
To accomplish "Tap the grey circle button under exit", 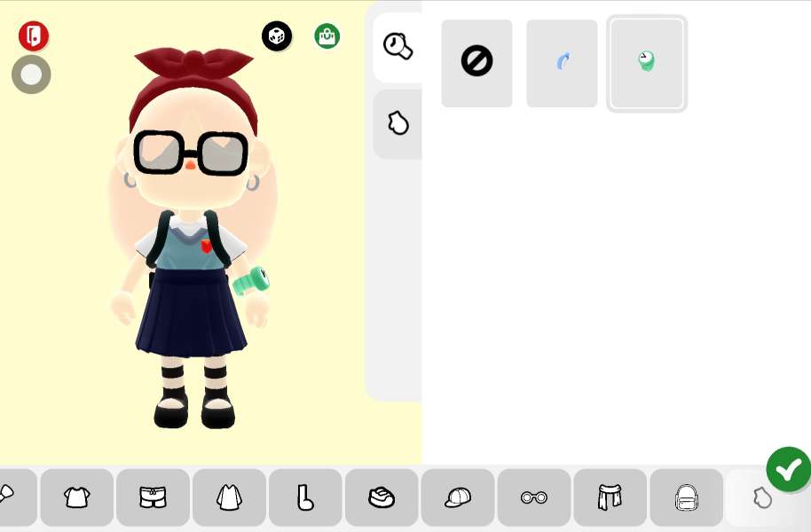I will (31, 74).
